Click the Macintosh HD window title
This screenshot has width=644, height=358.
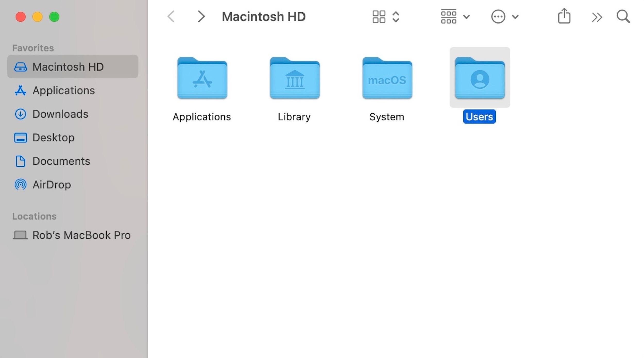tap(264, 17)
